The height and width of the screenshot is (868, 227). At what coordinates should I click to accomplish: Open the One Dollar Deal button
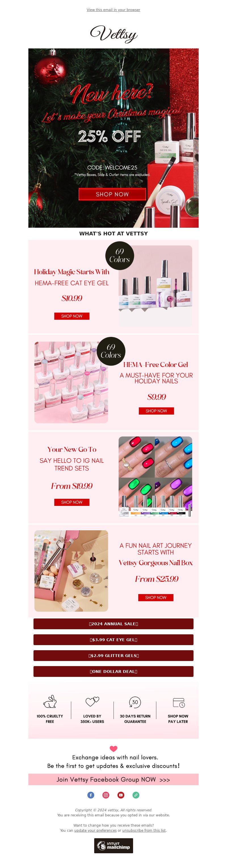click(113, 671)
